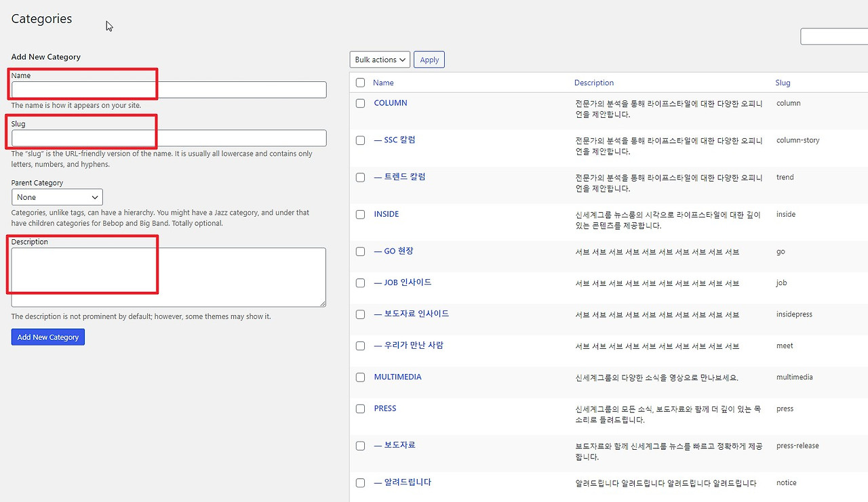Select the checkbox for the SSC 칼럼 row
Image resolution: width=868 pixels, height=502 pixels.
(361, 140)
